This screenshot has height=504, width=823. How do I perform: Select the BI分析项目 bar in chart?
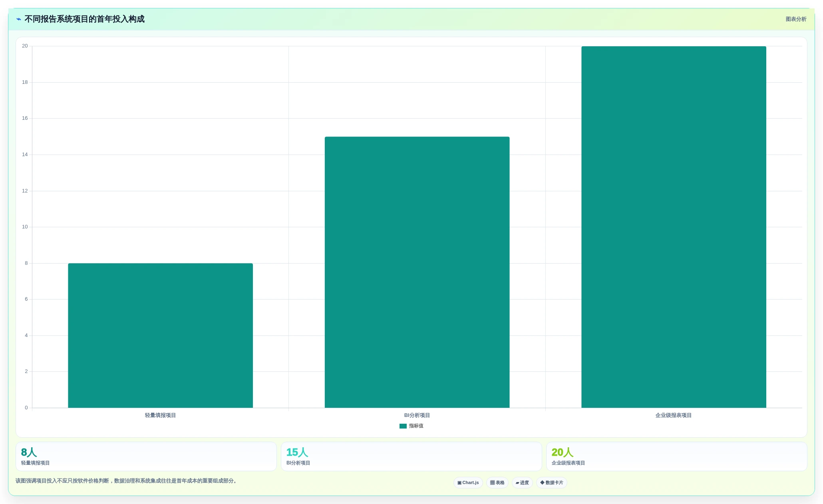[x=417, y=272]
